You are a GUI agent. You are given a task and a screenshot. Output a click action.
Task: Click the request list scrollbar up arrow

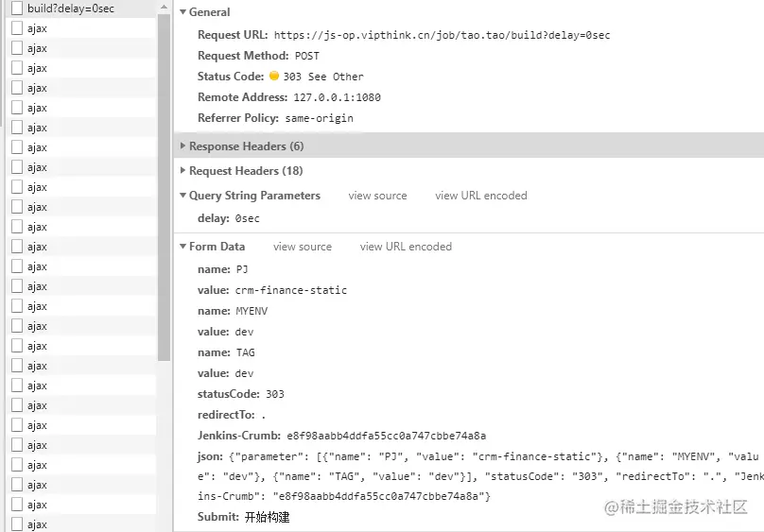(x=165, y=7)
